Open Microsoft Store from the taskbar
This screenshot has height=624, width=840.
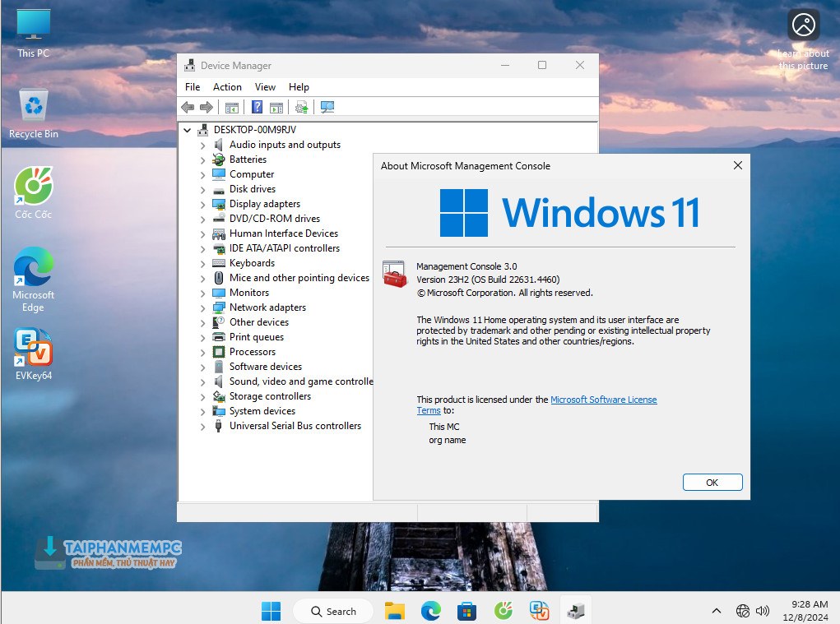pos(466,611)
